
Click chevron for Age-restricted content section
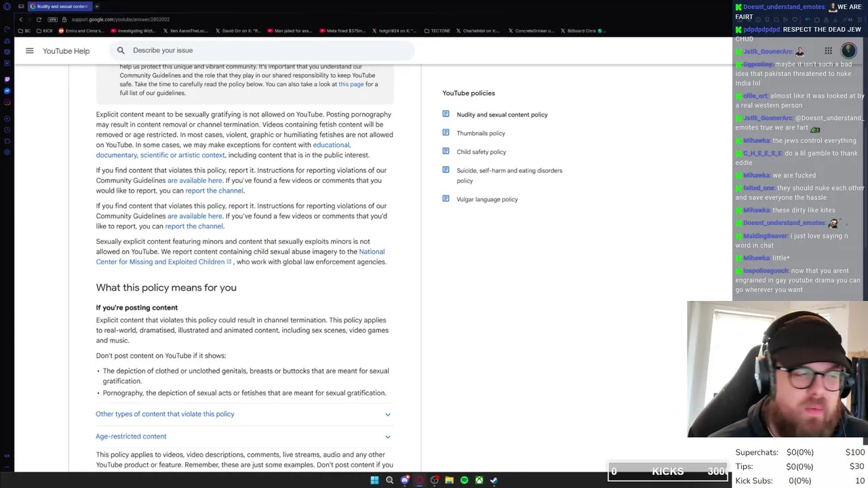[388, 436]
